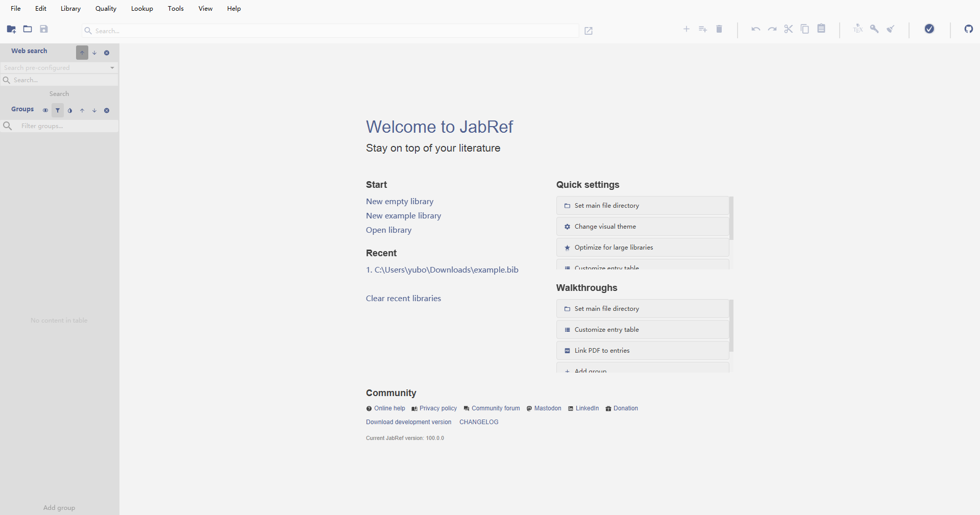Toggle groups intersection mode icon
The width and height of the screenshot is (980, 515).
[45, 110]
